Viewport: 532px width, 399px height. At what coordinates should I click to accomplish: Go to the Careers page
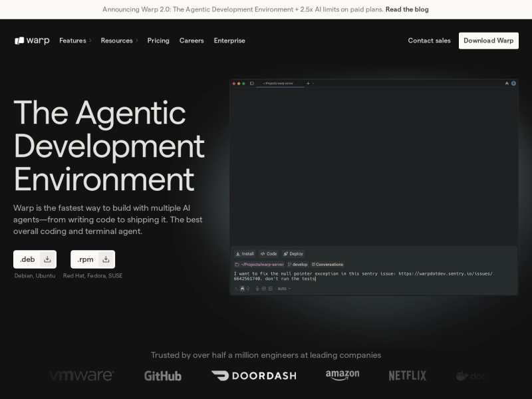192,41
